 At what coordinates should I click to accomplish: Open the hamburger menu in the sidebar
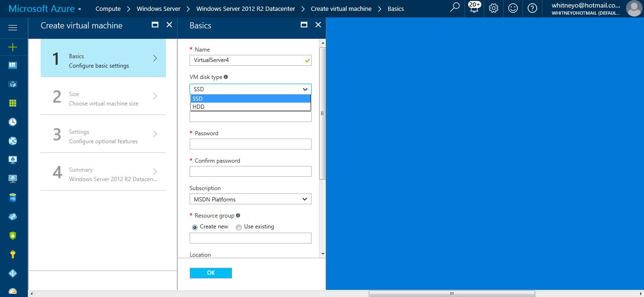[x=13, y=28]
